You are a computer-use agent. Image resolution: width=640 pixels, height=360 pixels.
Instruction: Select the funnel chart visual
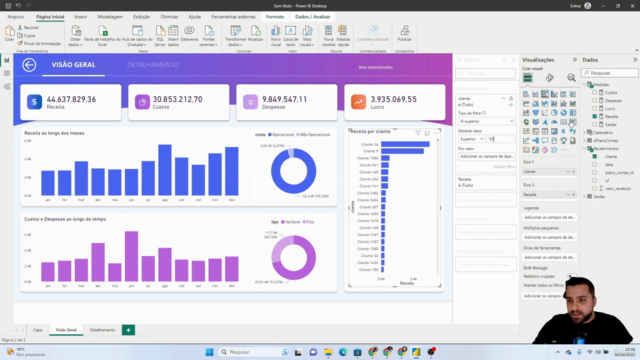536,113
